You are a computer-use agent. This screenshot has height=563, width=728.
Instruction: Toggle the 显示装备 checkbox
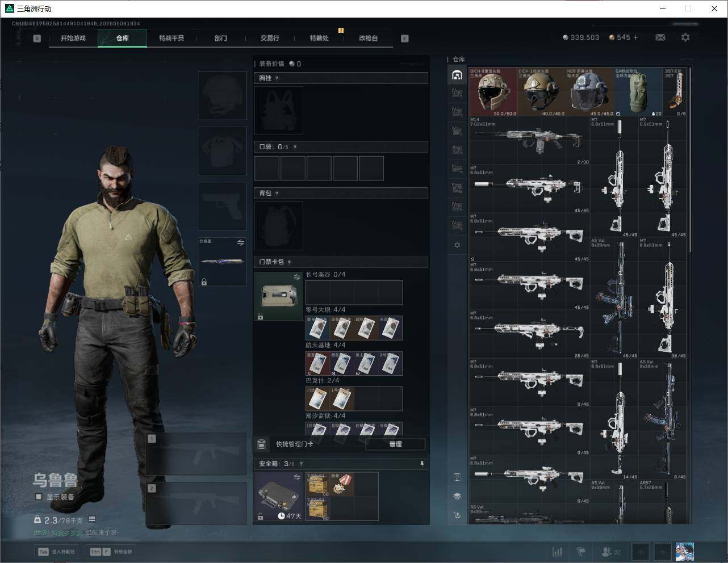39,497
